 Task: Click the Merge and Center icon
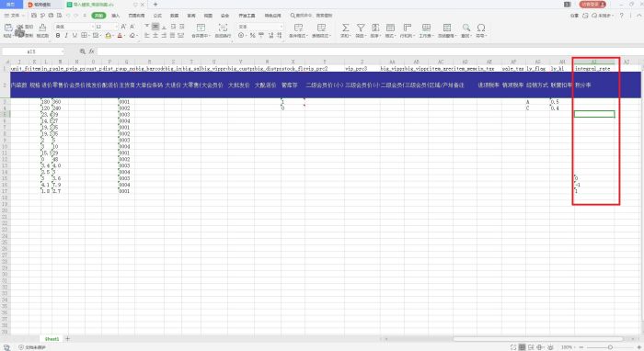point(201,28)
